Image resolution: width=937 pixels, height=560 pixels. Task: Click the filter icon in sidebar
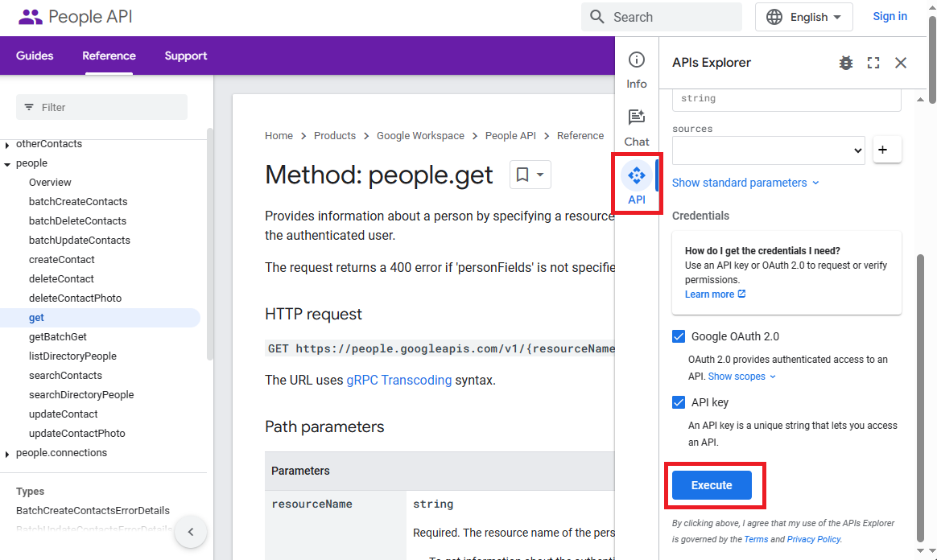[x=29, y=108]
